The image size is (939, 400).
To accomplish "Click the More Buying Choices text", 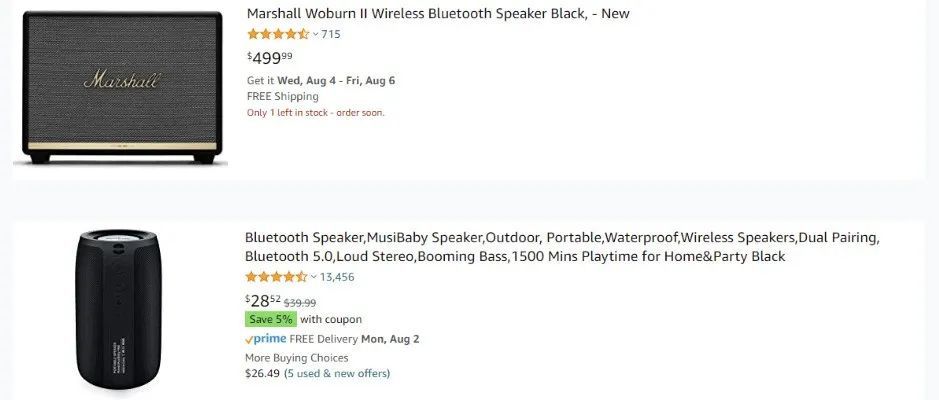I will [x=297, y=357].
